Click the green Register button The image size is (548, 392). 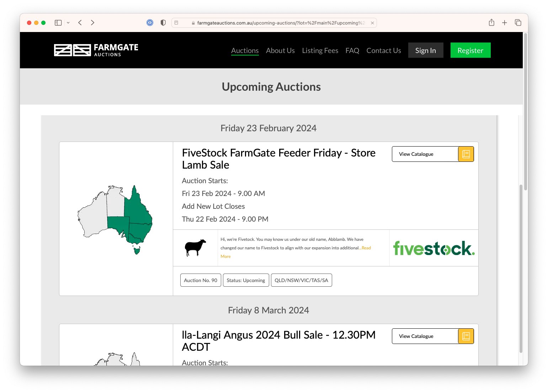point(470,50)
